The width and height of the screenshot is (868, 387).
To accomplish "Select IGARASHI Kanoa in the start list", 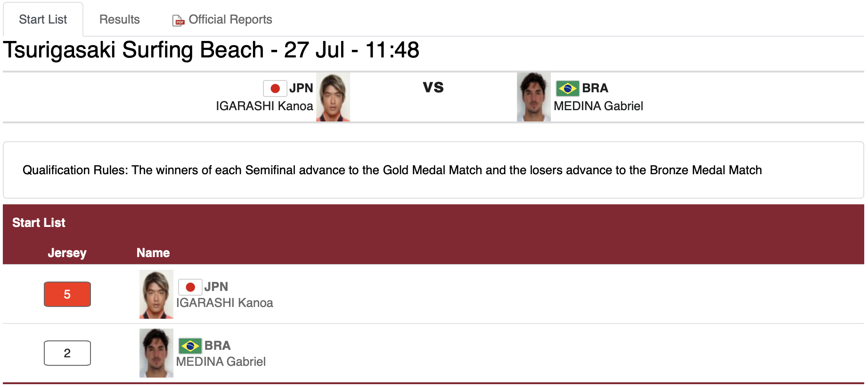I will (224, 303).
